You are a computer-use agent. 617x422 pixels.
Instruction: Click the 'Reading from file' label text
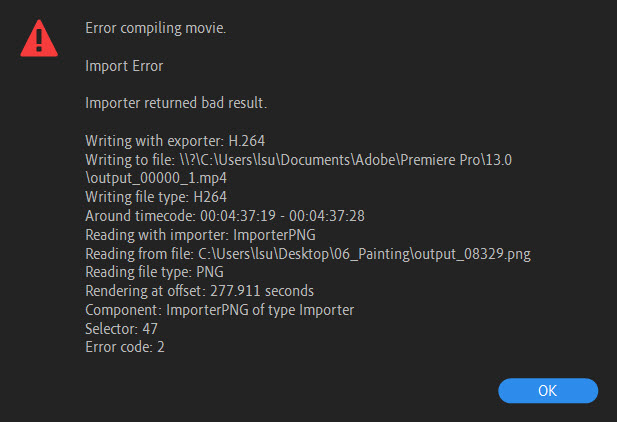click(x=139, y=254)
